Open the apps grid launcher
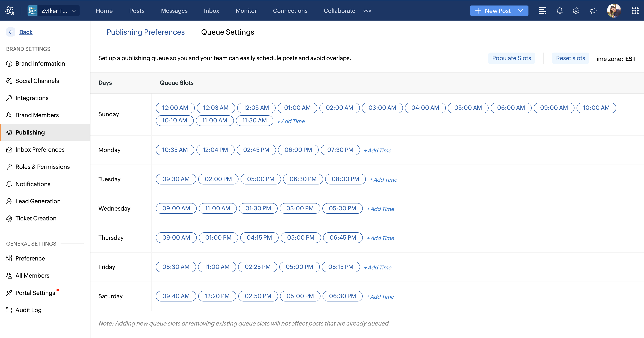644x338 pixels. [635, 11]
